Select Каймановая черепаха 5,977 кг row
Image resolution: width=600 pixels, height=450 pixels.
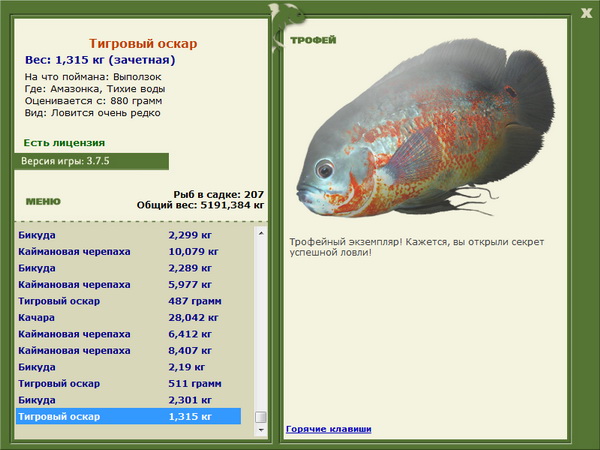129,284
